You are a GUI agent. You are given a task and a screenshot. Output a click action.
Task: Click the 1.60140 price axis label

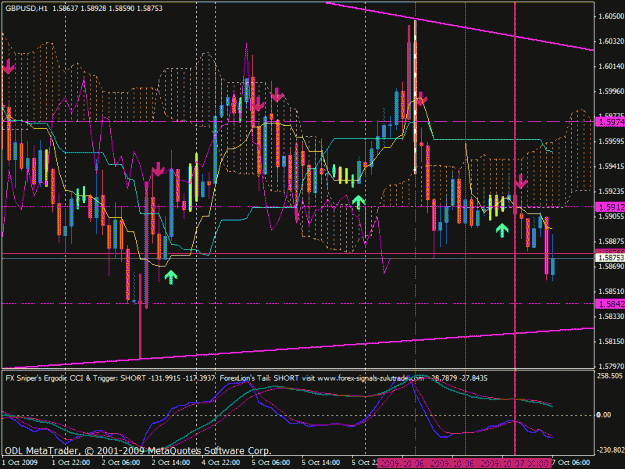611,66
